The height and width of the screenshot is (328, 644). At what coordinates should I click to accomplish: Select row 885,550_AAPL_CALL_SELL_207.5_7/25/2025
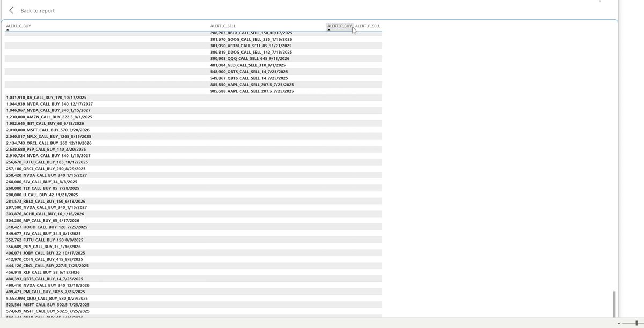[193, 84]
